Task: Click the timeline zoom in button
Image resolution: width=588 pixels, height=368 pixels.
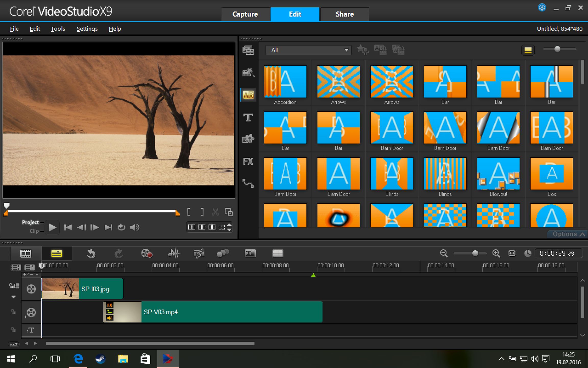Action: click(x=496, y=253)
